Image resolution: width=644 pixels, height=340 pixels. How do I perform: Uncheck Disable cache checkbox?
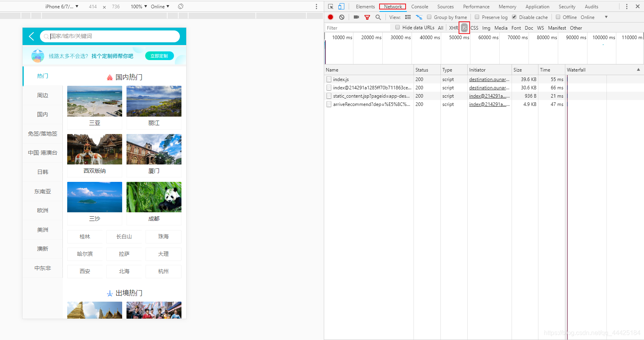coord(514,17)
